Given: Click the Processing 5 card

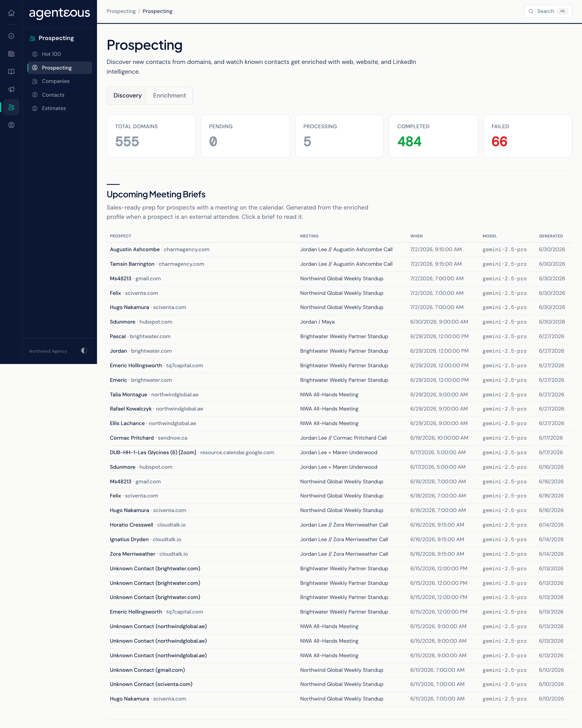Looking at the screenshot, I should pos(339,136).
